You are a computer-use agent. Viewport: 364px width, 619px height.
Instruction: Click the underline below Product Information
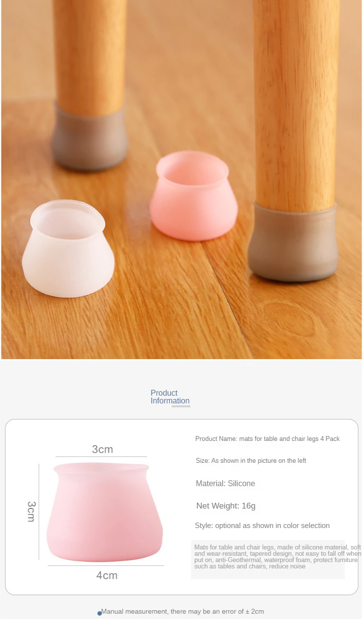(181, 406)
